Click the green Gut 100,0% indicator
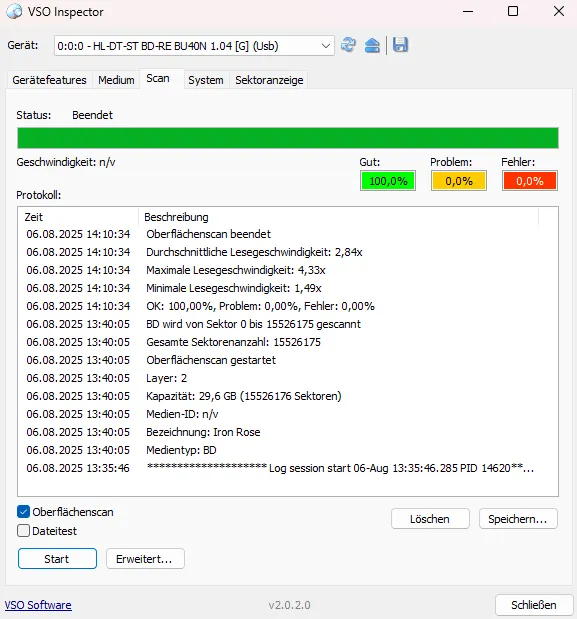 (x=388, y=181)
